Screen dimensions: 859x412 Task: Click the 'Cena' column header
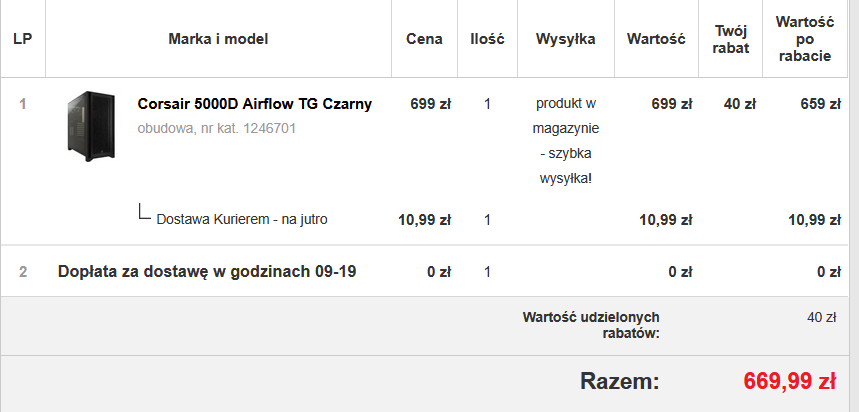[x=424, y=39]
